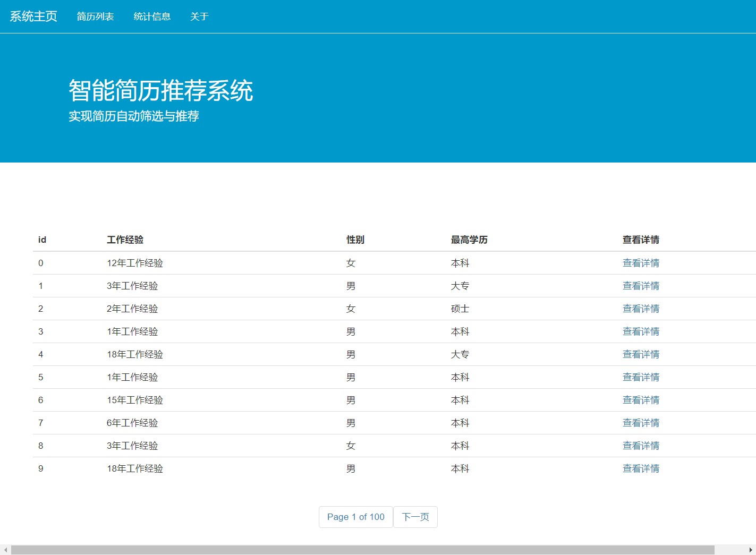View details for resume id 2
The height and width of the screenshot is (555, 756).
click(x=641, y=309)
